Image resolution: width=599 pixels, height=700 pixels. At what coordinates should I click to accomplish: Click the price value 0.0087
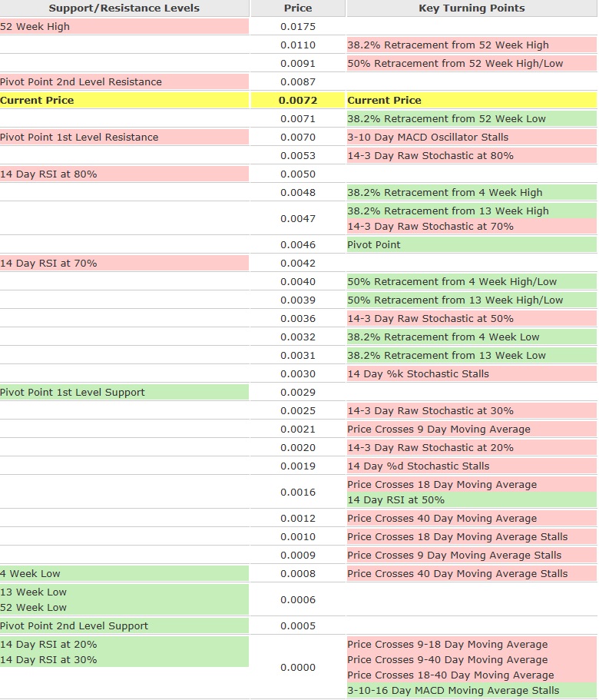[298, 82]
